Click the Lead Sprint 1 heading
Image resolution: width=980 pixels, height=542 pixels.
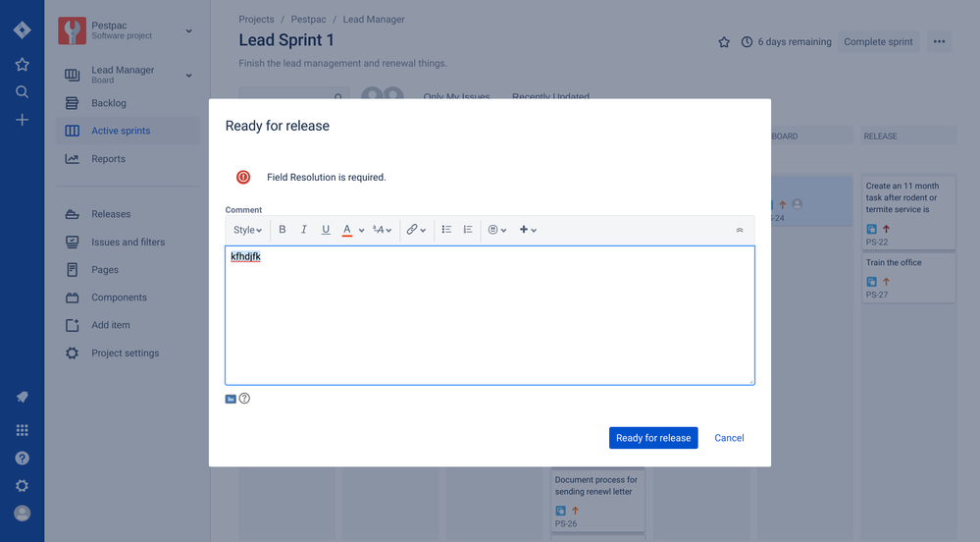click(286, 40)
